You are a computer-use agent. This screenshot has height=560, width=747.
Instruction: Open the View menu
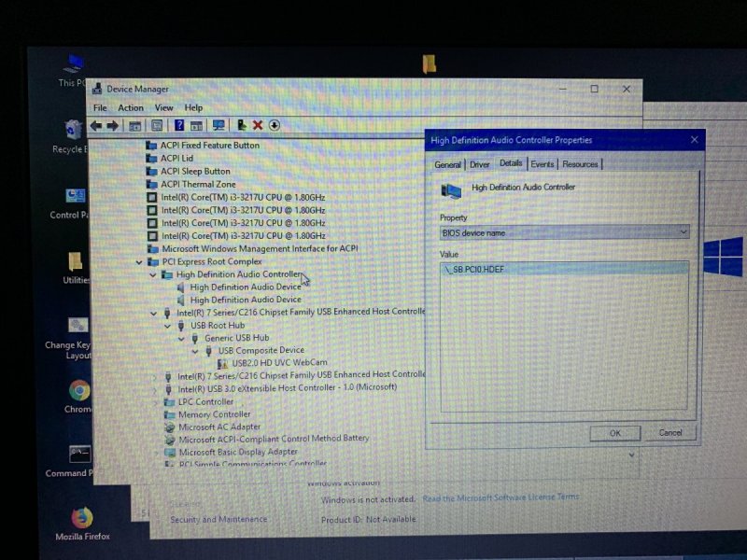coord(164,108)
